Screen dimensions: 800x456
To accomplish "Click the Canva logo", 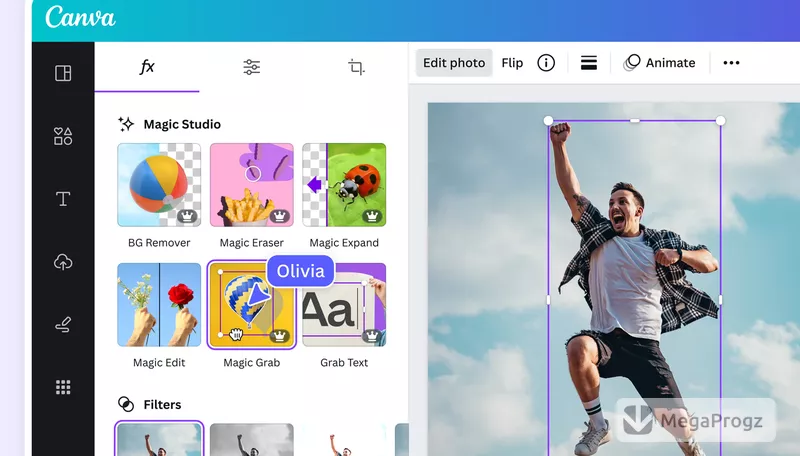I will pos(80,17).
